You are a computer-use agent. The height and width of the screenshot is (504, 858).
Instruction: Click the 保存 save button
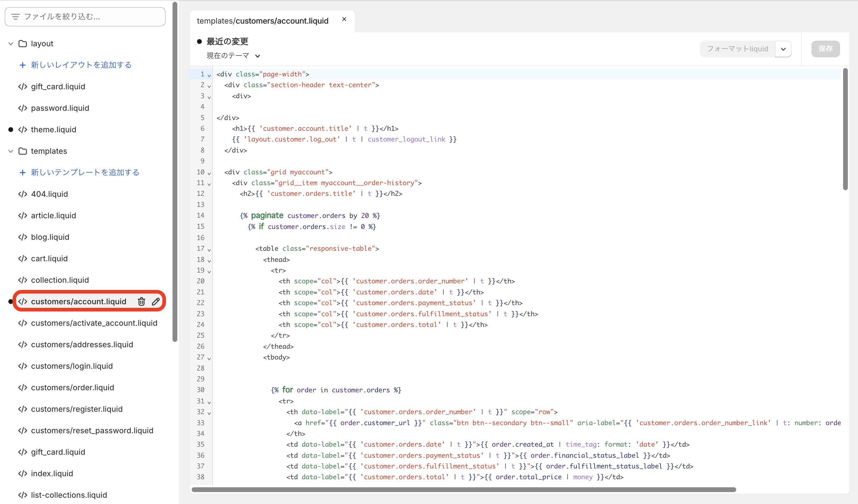[825, 49]
